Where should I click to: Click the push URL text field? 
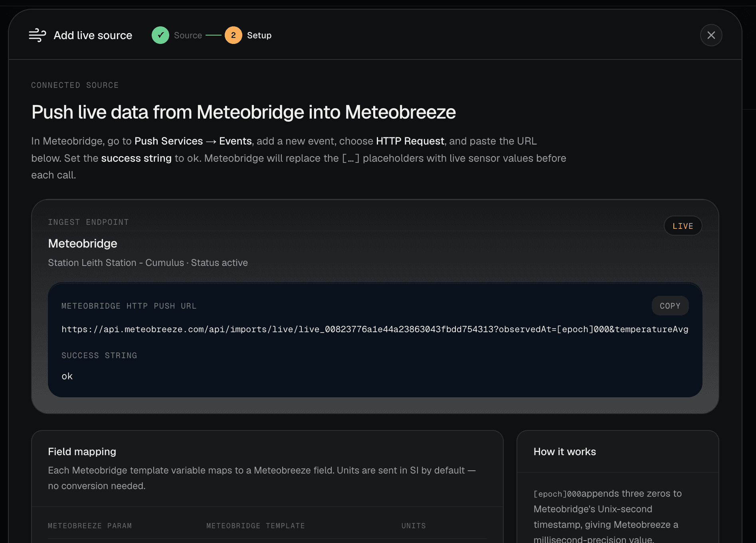coord(375,329)
